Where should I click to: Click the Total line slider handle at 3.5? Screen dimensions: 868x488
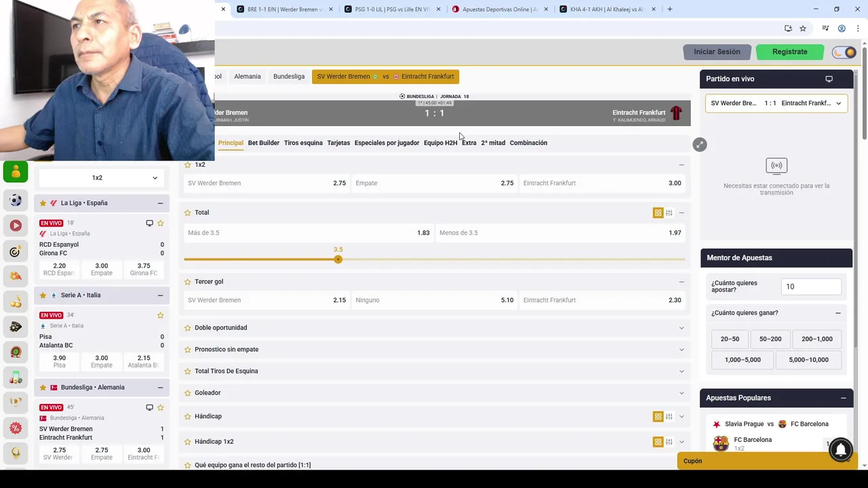[x=338, y=260]
